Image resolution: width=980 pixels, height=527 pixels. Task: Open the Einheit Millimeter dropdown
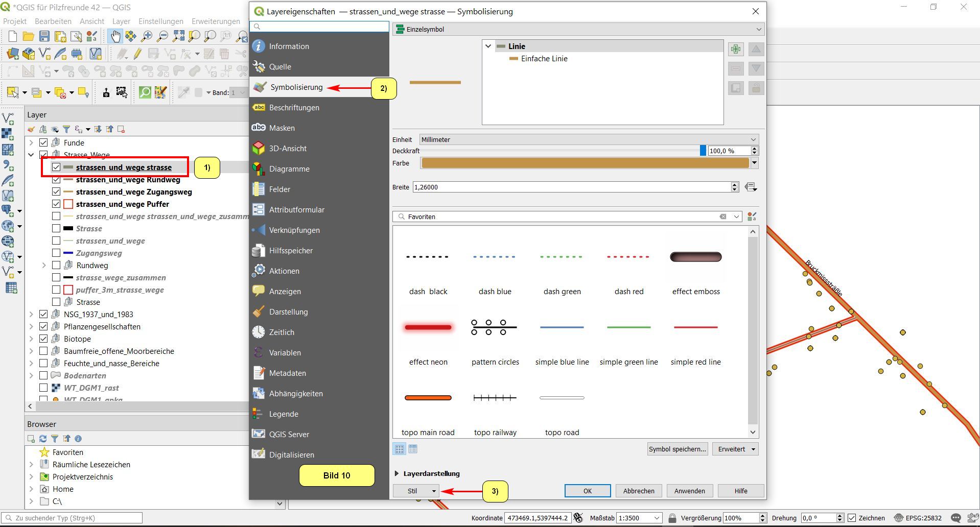point(588,139)
